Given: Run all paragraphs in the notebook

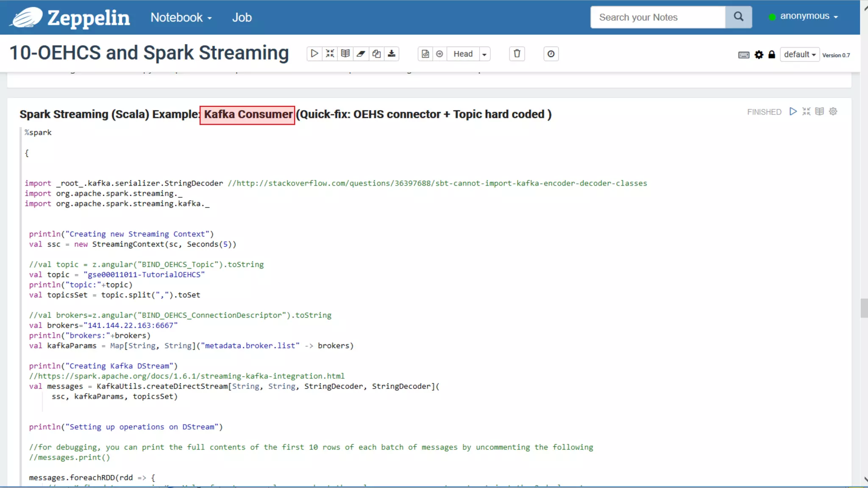Looking at the screenshot, I should pyautogui.click(x=314, y=54).
